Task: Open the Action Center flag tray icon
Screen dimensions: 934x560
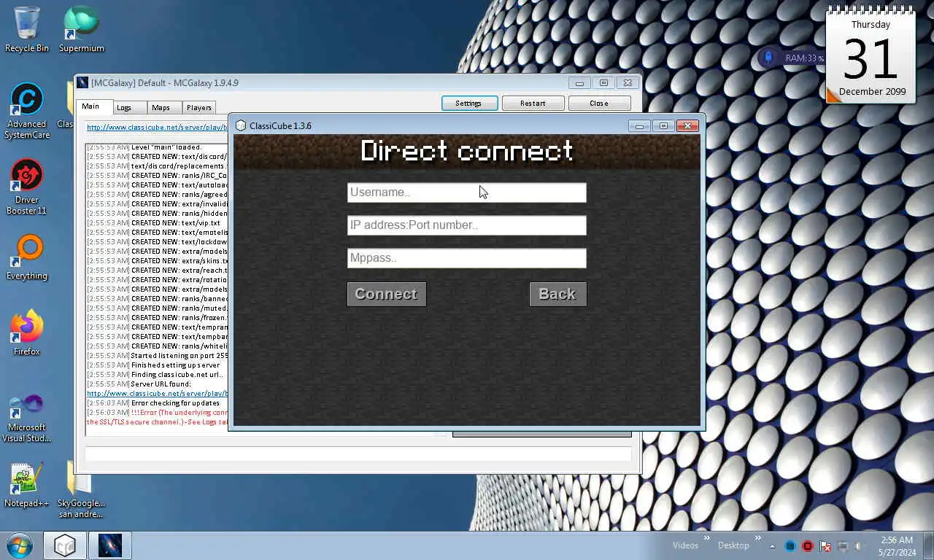Action: (x=825, y=545)
